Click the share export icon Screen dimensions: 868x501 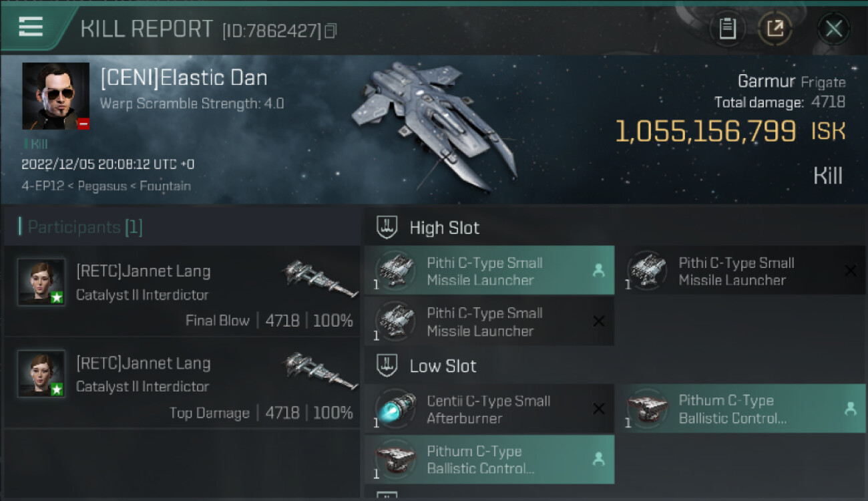click(x=775, y=29)
